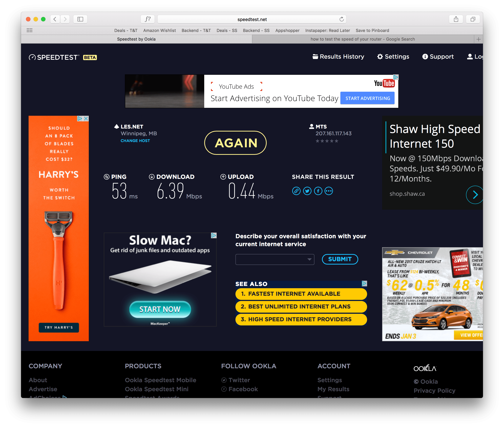Go back with the Safari back arrow
The image size is (504, 428).
(x=55, y=19)
